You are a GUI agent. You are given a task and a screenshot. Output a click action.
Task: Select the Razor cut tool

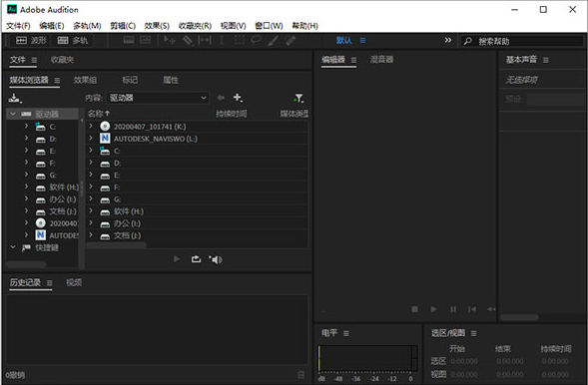click(187, 40)
